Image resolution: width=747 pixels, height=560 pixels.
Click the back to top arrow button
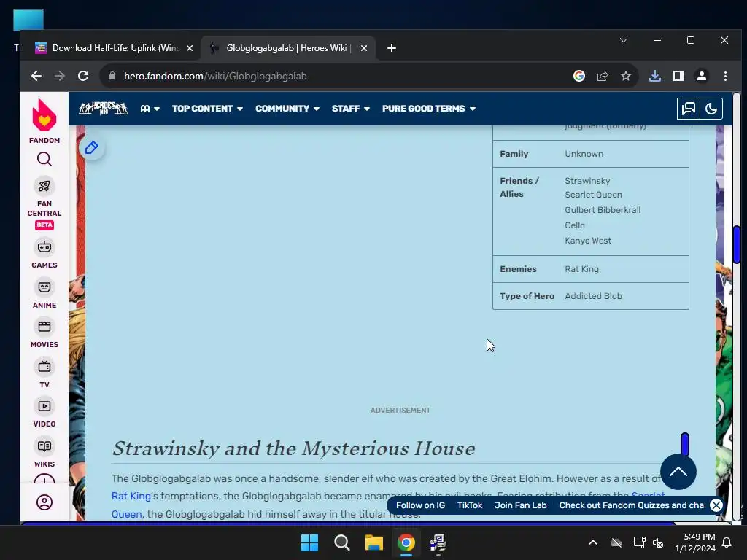click(678, 472)
